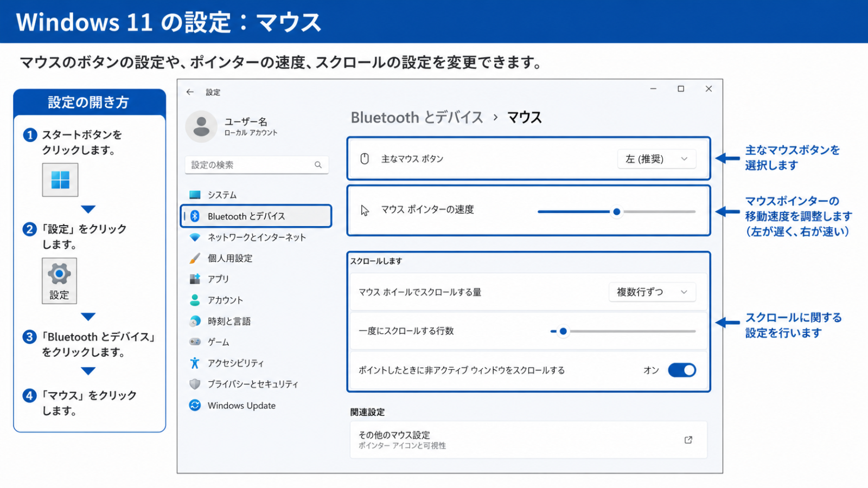Image resolution: width=868 pixels, height=488 pixels.
Task: Open その他のマウス設定 link row
Action: pos(528,440)
